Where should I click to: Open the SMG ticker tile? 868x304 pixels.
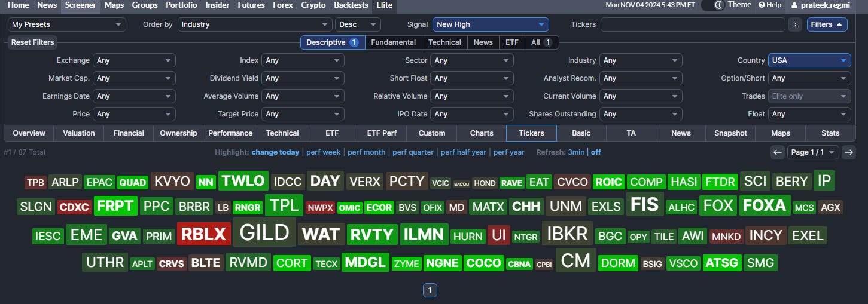tap(761, 263)
